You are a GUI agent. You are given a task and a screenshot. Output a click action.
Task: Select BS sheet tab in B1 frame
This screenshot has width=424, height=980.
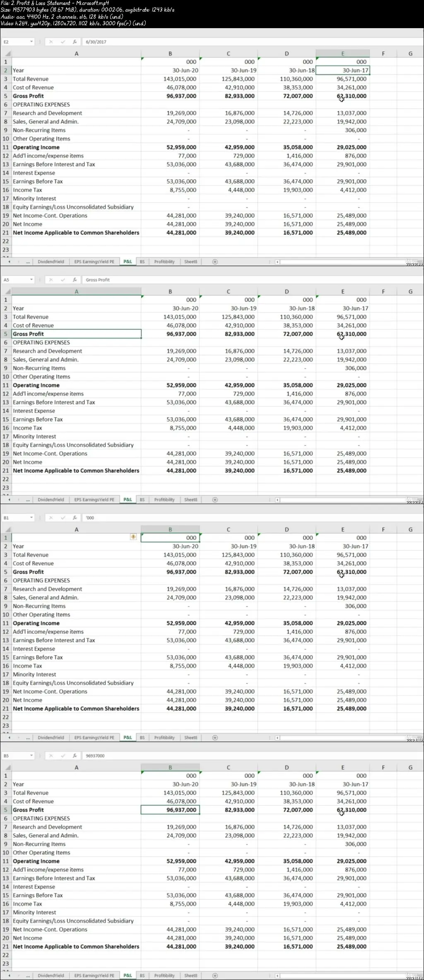point(142,737)
